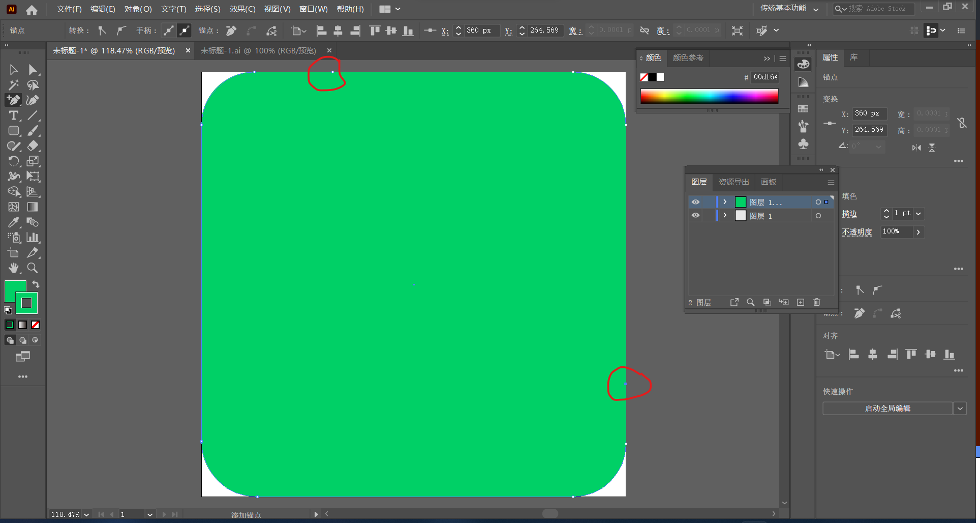Select the Shape Builder tool
The image size is (980, 523).
(x=14, y=192)
